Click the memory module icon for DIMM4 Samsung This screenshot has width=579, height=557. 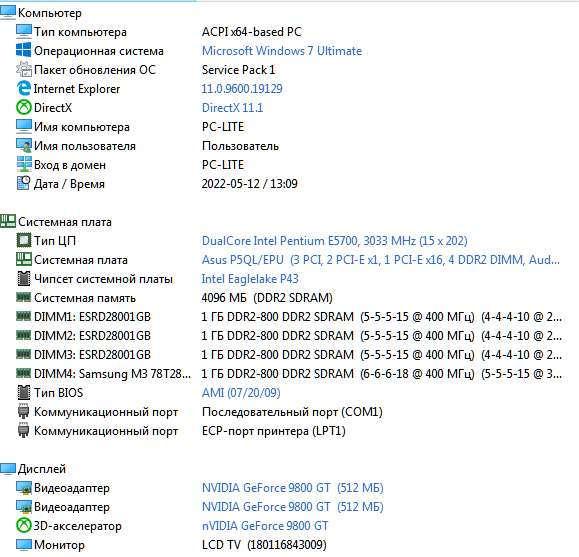pyautogui.click(x=24, y=373)
